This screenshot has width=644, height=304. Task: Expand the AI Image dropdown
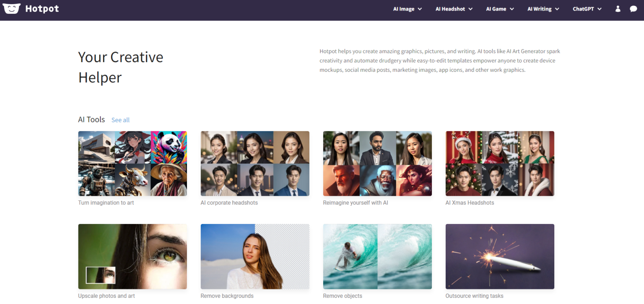pos(407,8)
